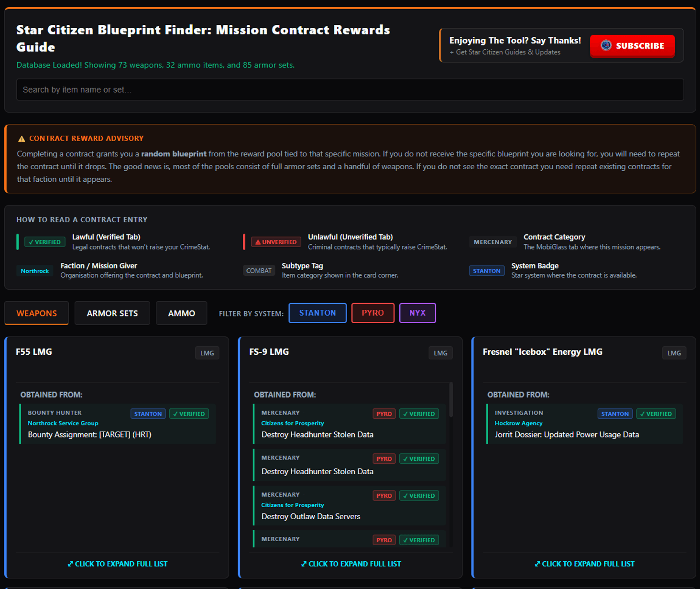Toggle the Stanton system filter
The width and height of the screenshot is (700, 589).
click(x=317, y=313)
